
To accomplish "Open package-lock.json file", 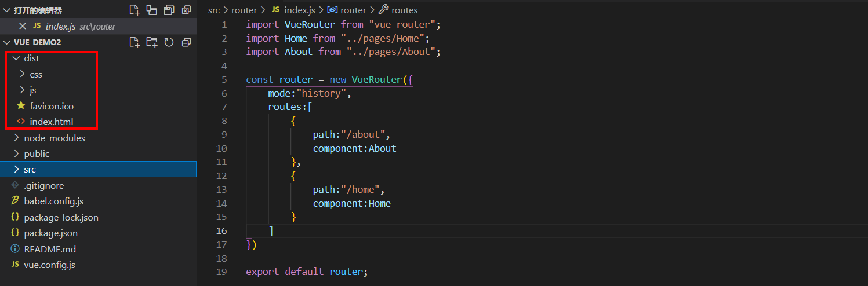I will (61, 217).
